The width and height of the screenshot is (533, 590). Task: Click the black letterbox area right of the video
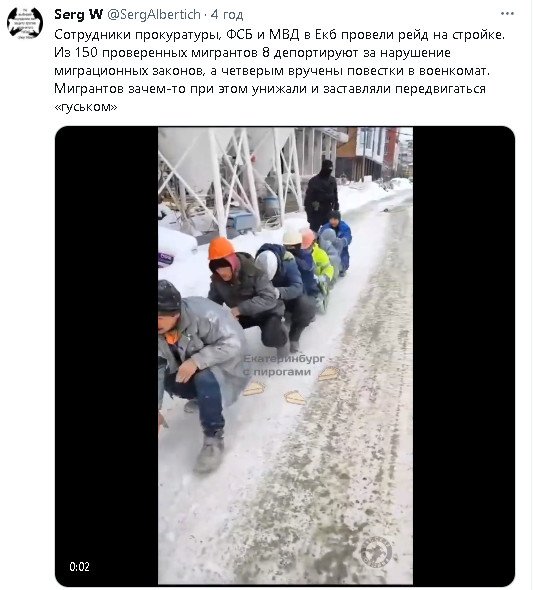pyautogui.click(x=463, y=355)
